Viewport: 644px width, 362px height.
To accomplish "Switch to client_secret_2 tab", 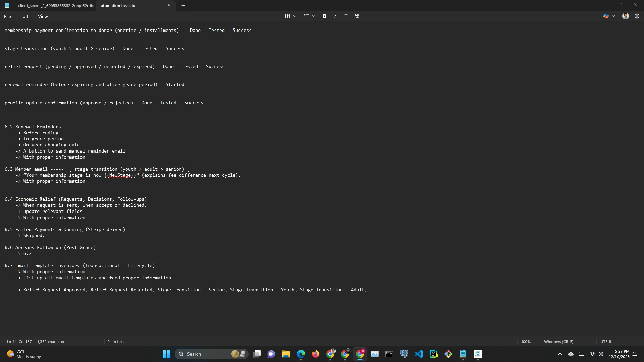I will [x=55, y=6].
